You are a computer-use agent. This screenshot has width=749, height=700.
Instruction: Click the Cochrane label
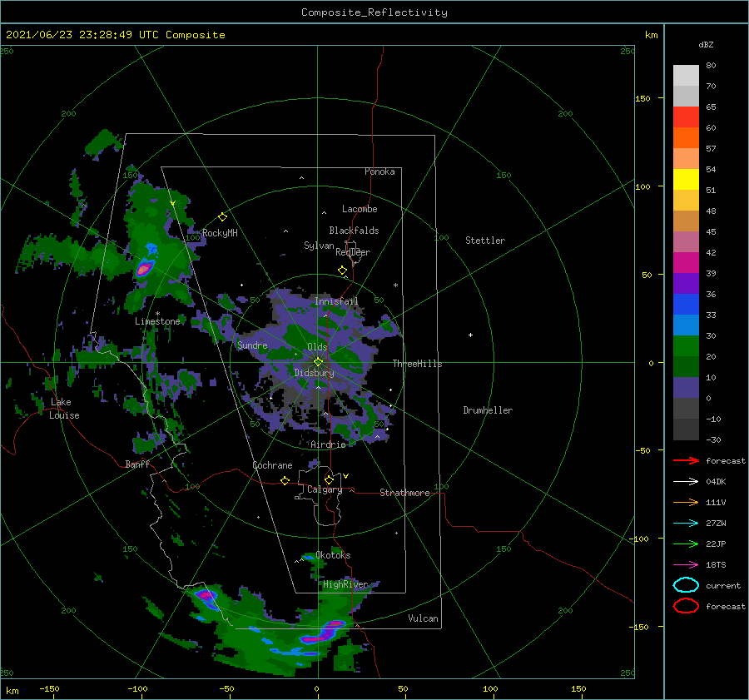pyautogui.click(x=272, y=465)
